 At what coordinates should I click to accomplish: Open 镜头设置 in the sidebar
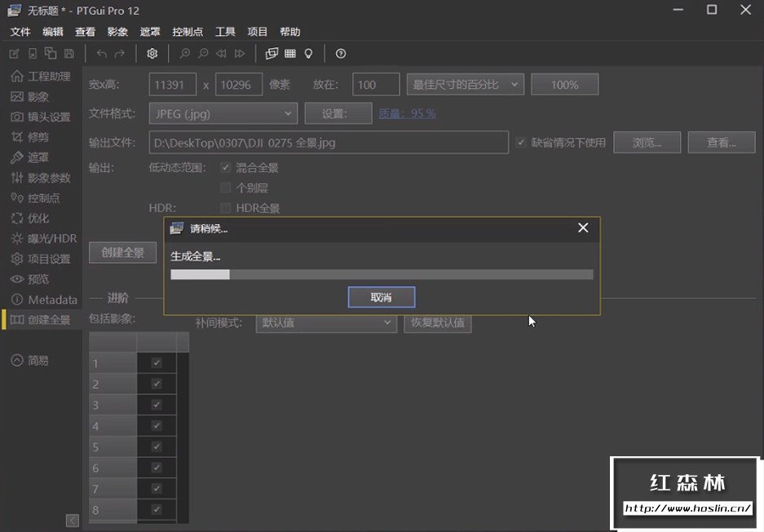[x=42, y=117]
